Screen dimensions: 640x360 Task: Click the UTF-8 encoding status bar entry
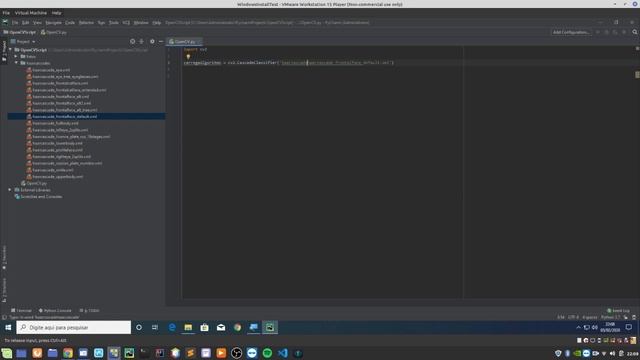pos(573,317)
